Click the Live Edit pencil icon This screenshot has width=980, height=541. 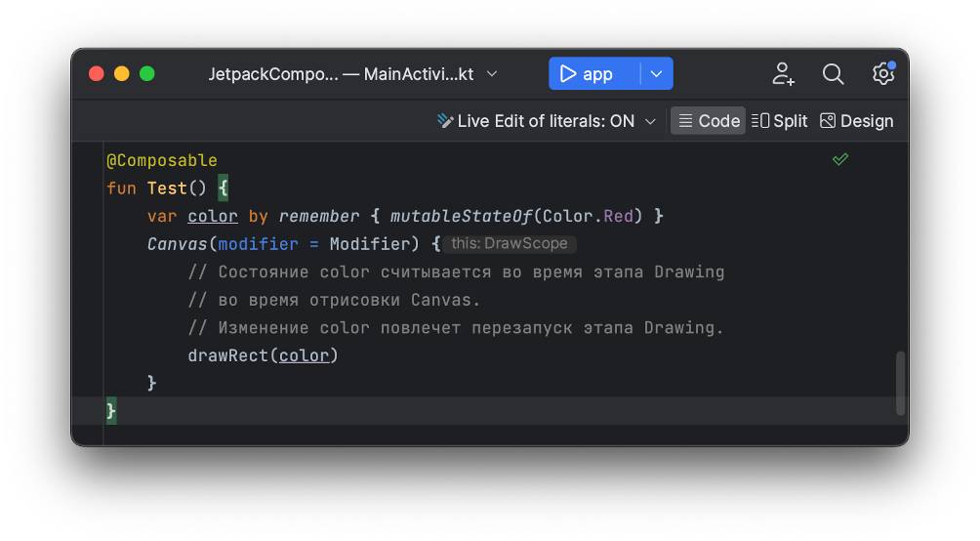click(x=445, y=121)
